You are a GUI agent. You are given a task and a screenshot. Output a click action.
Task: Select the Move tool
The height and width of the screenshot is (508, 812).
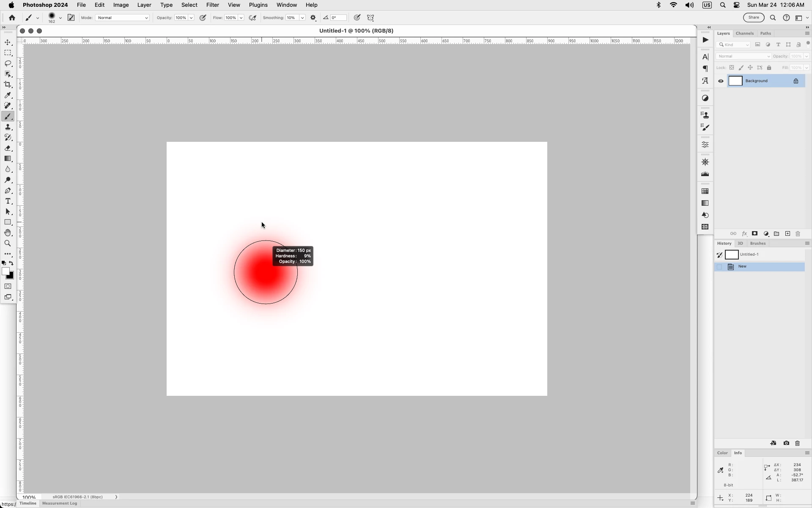[8, 42]
